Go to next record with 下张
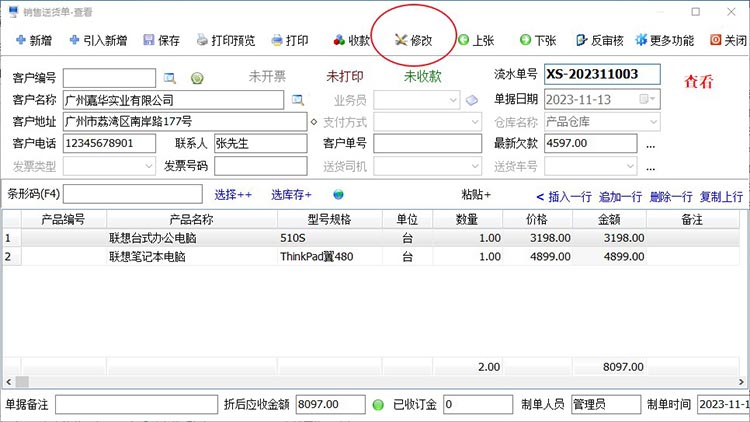 pos(538,41)
